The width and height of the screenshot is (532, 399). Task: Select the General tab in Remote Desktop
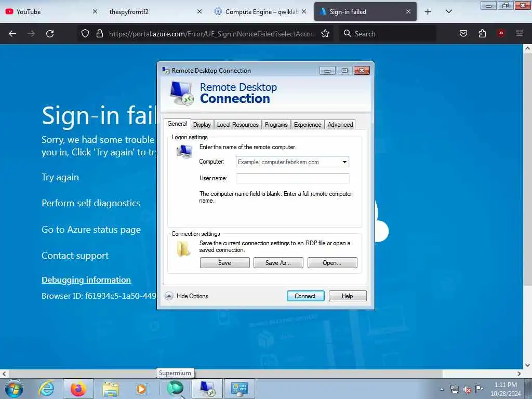tap(177, 124)
